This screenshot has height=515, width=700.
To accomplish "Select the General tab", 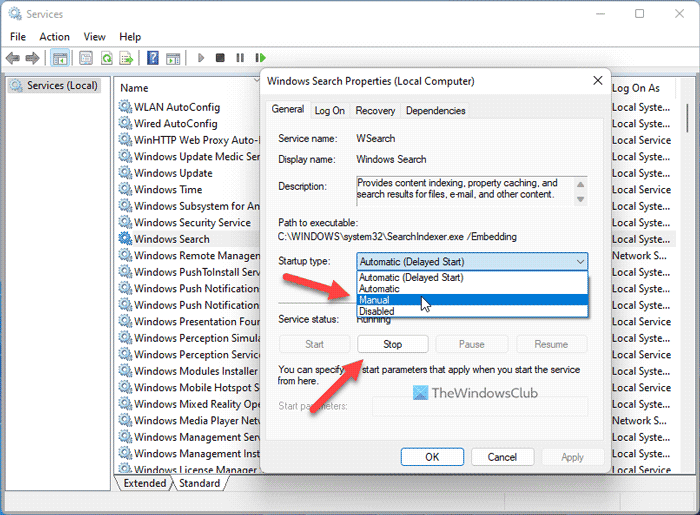I will (288, 109).
